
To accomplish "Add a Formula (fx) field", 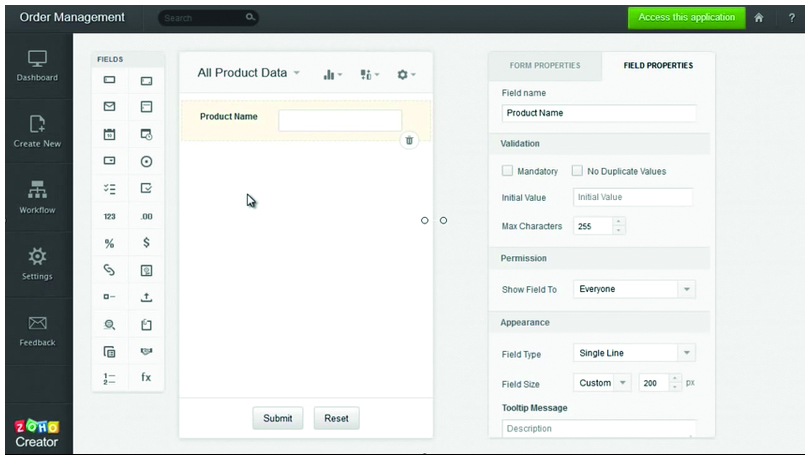I will (146, 377).
